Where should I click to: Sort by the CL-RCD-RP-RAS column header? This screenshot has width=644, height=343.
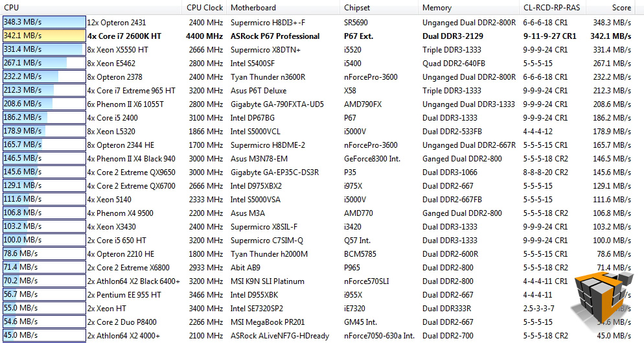(x=553, y=7)
